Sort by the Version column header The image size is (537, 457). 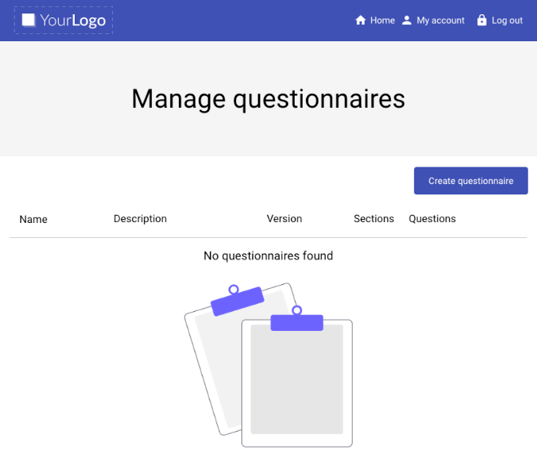coord(284,219)
